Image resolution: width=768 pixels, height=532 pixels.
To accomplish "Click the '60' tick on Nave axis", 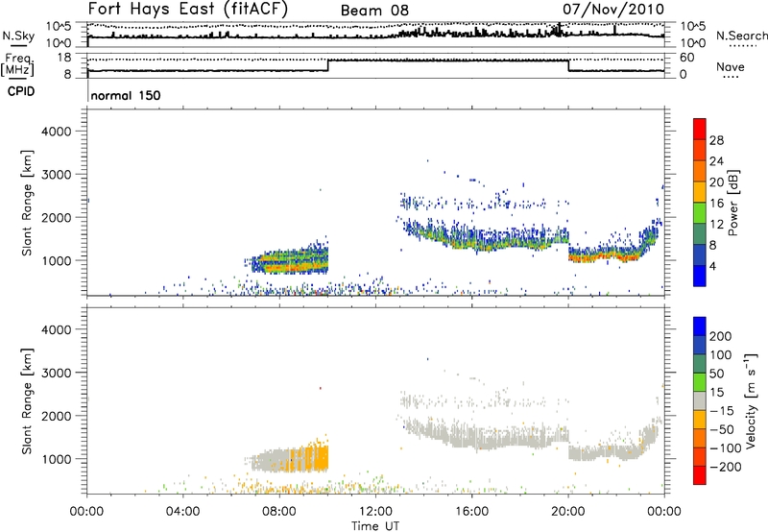I will coord(687,58).
